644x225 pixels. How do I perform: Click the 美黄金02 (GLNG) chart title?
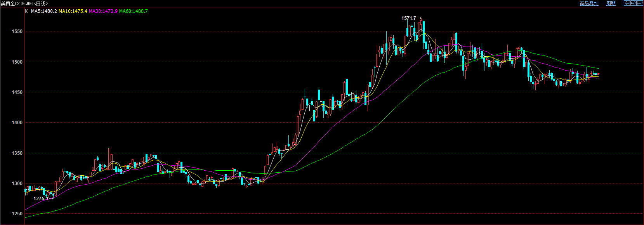pos(24,3)
